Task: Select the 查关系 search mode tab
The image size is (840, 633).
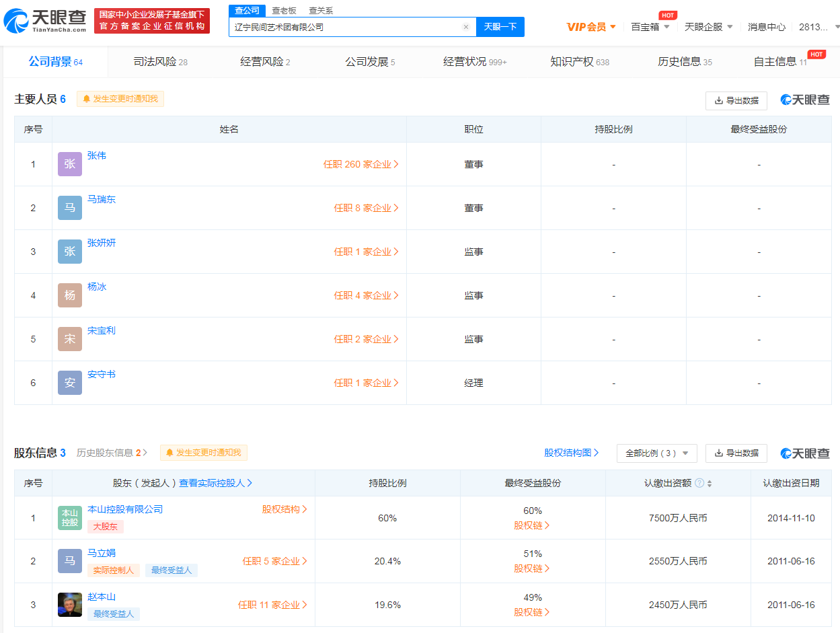Action: [321, 11]
